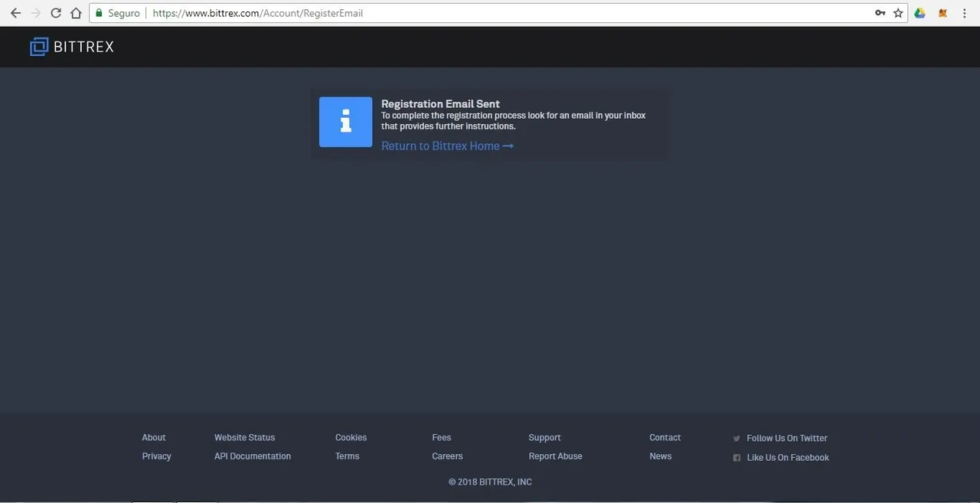
Task: Click the Seguro security label
Action: (123, 13)
